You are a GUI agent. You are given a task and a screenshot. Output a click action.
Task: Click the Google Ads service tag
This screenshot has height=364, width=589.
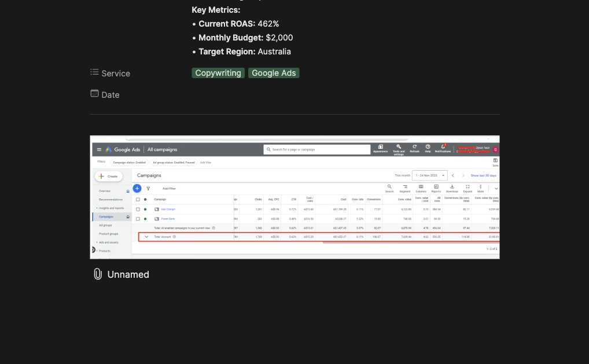pyautogui.click(x=274, y=73)
